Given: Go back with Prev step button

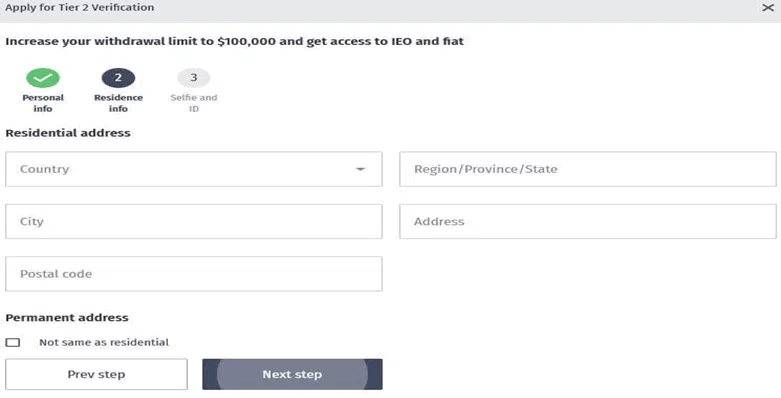Looking at the screenshot, I should [96, 374].
